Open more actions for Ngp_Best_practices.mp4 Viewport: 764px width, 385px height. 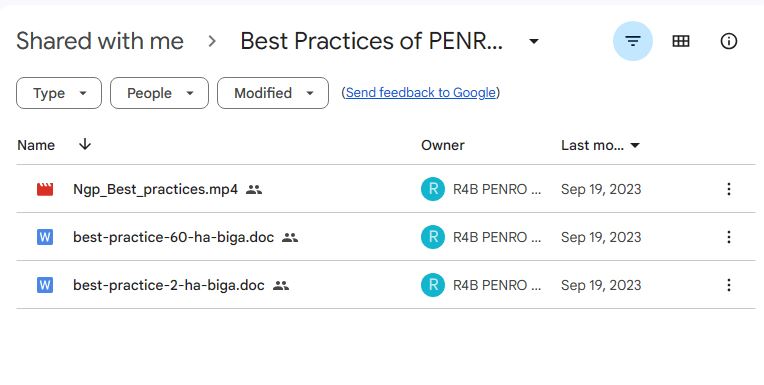coord(728,189)
